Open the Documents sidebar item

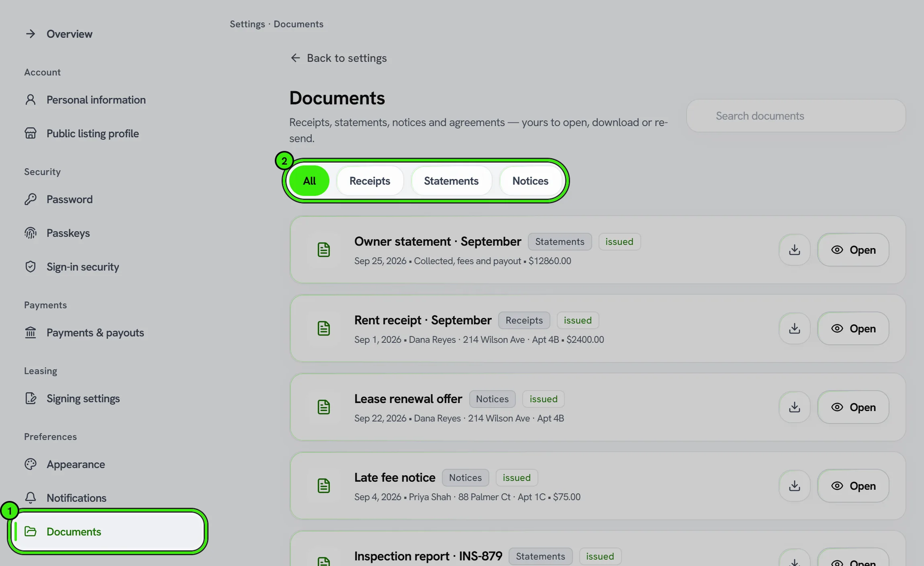[108, 531]
